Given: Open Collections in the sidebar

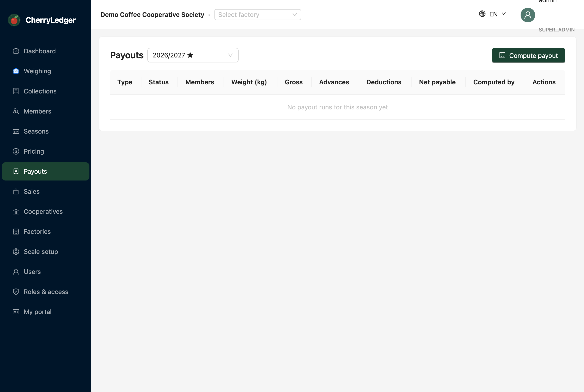Looking at the screenshot, I should (x=46, y=91).
